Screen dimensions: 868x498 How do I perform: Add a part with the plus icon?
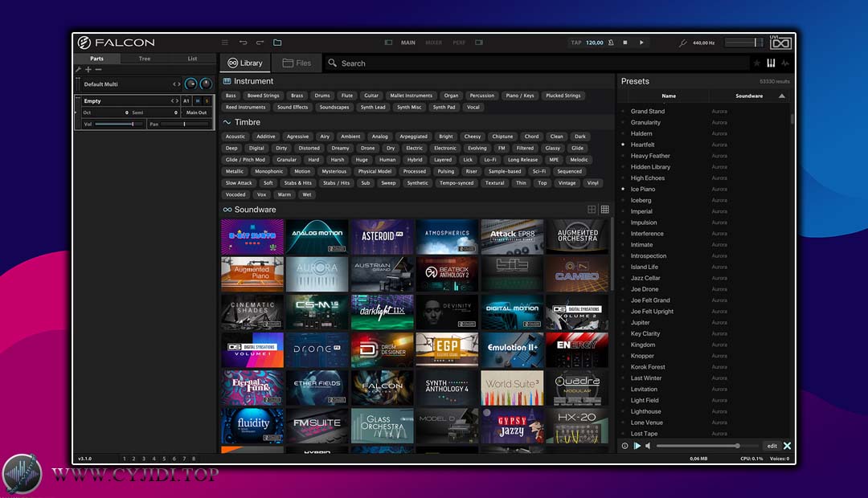[x=88, y=70]
